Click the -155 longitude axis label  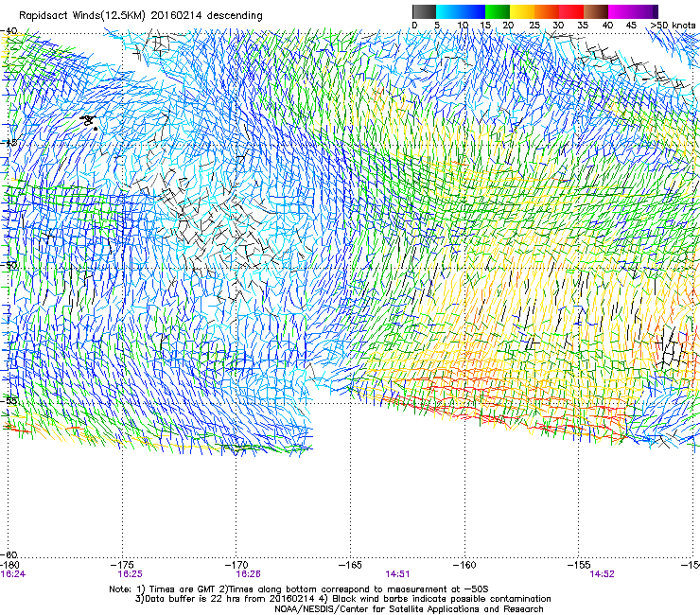tap(579, 566)
